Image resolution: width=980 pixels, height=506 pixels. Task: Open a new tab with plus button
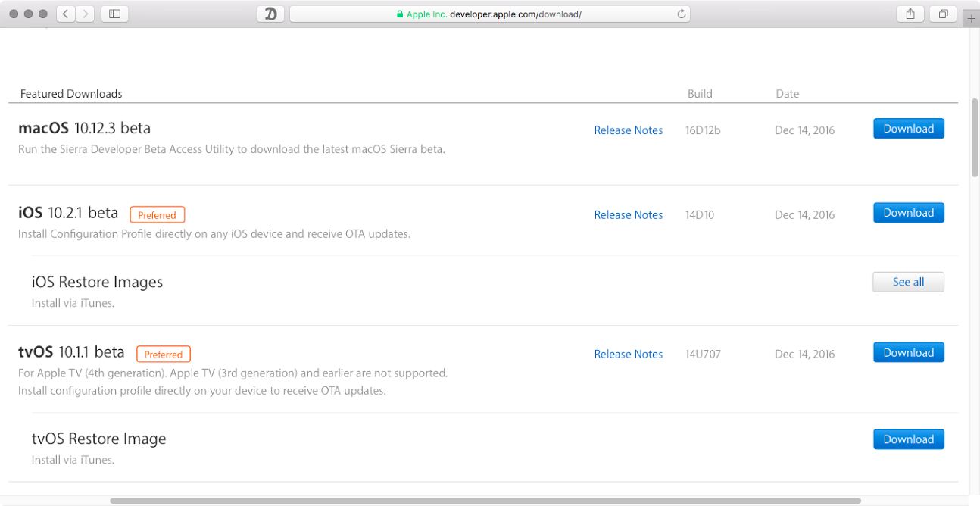pyautogui.click(x=972, y=19)
